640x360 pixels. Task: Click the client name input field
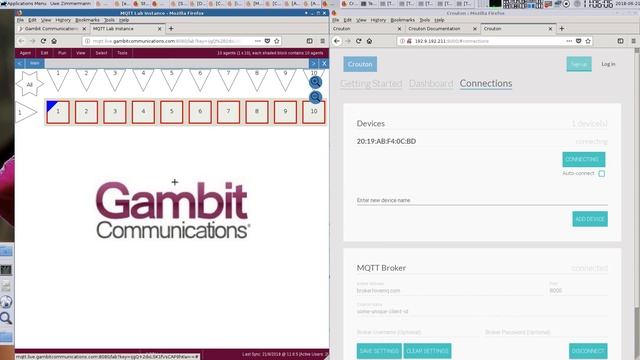pyautogui.click(x=482, y=311)
